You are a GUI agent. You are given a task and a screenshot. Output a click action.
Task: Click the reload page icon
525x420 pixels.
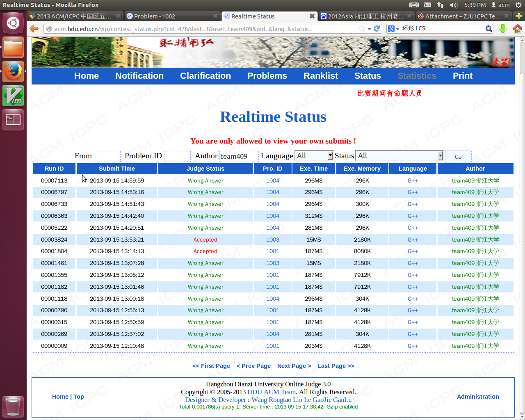(x=377, y=29)
